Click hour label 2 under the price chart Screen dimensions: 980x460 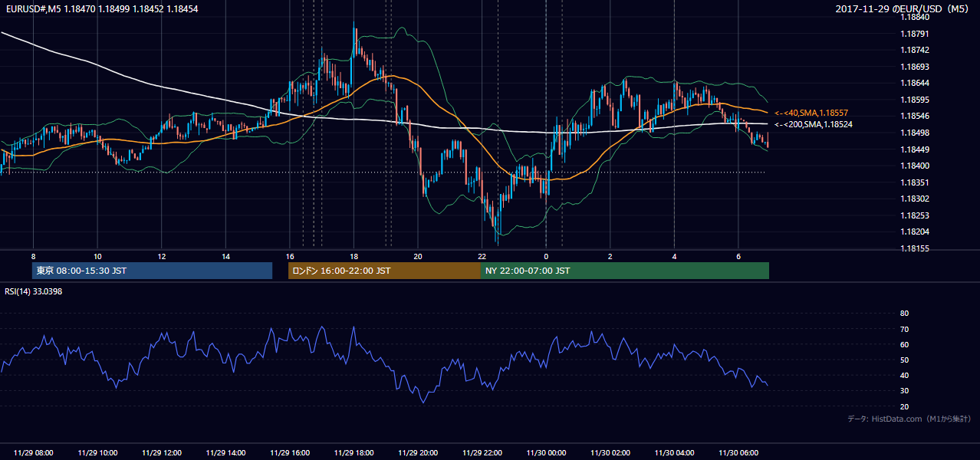(610, 256)
